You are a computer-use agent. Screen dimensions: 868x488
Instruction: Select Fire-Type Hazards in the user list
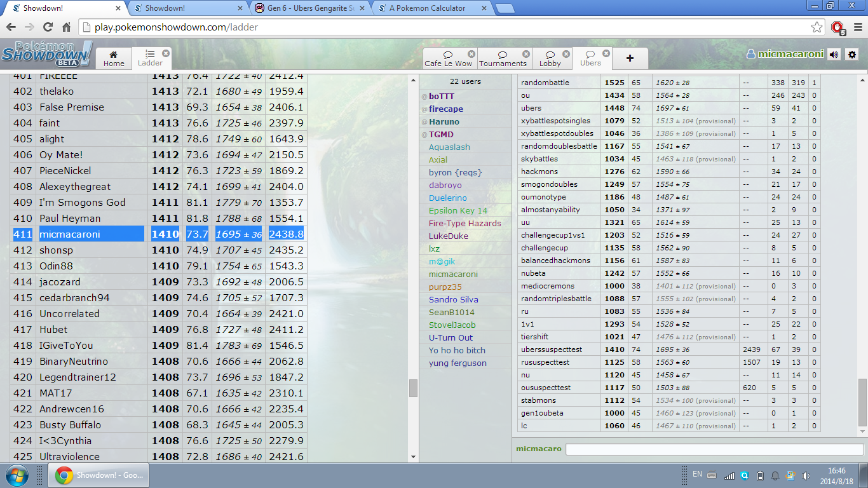pyautogui.click(x=465, y=224)
